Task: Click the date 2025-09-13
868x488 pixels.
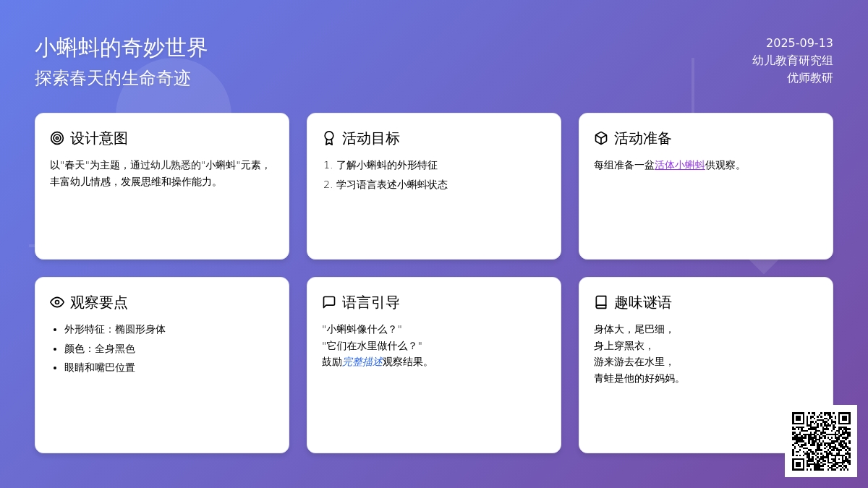Action: [x=799, y=43]
